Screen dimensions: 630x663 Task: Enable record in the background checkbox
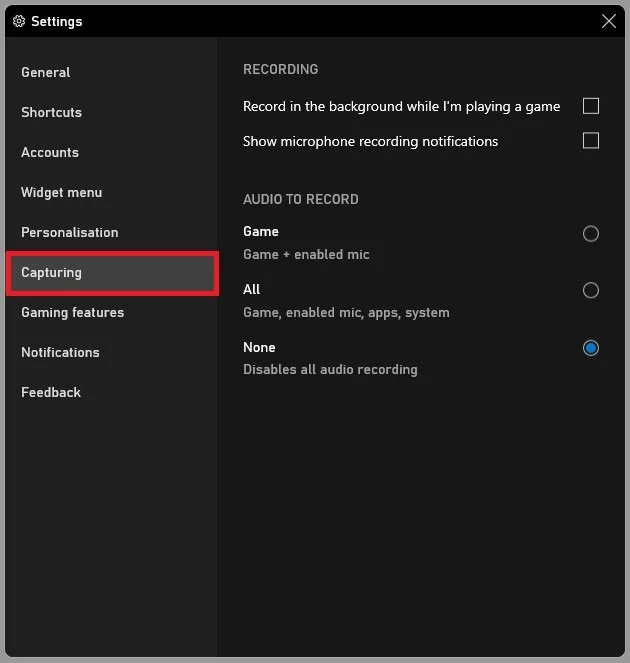591,106
